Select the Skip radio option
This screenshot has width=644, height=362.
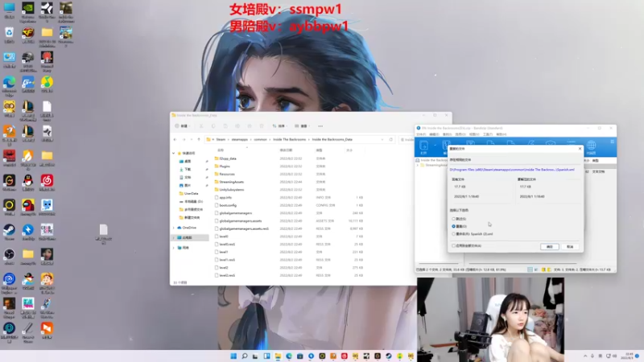pos(459,219)
